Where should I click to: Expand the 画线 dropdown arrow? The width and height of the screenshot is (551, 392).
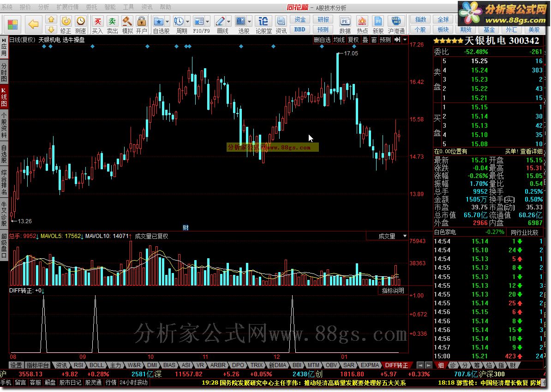click(229, 22)
